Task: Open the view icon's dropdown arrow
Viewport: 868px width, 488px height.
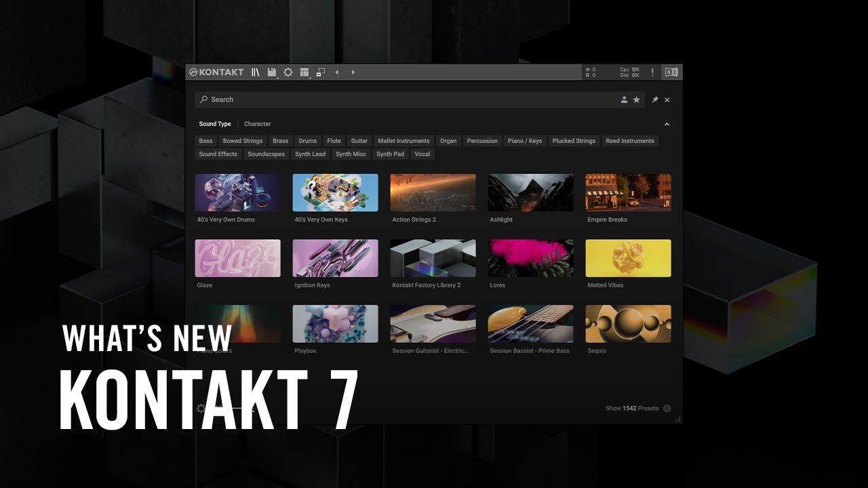Action: coord(311,77)
